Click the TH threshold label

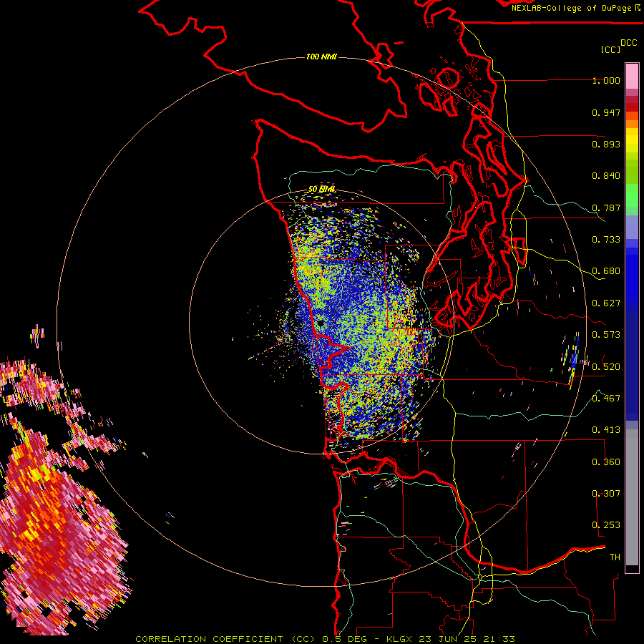point(615,557)
